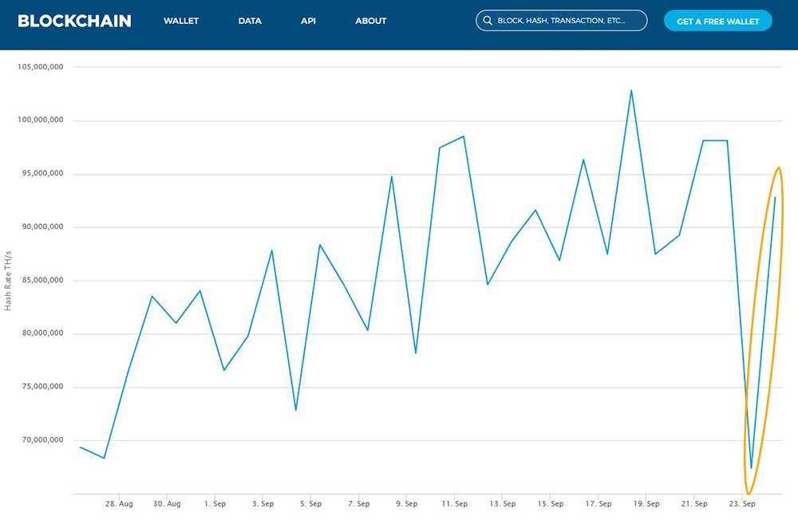Click the 13. Sep date label
Screen dimensions: 798x532
pos(502,503)
